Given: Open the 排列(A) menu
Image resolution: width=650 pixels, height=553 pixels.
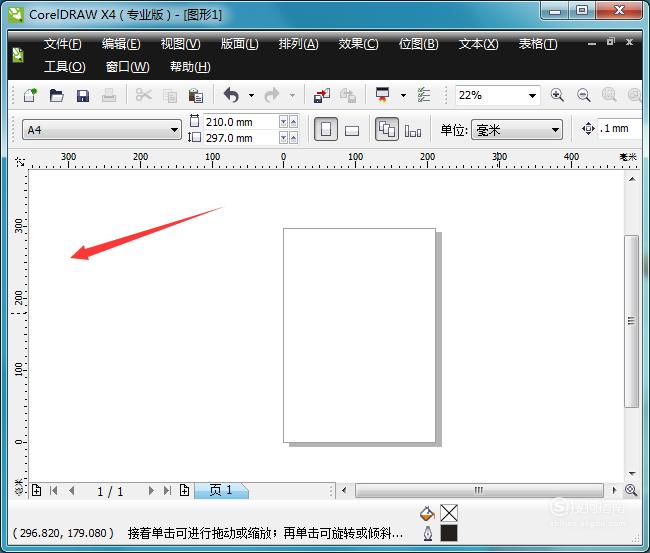Looking at the screenshot, I should click(298, 44).
